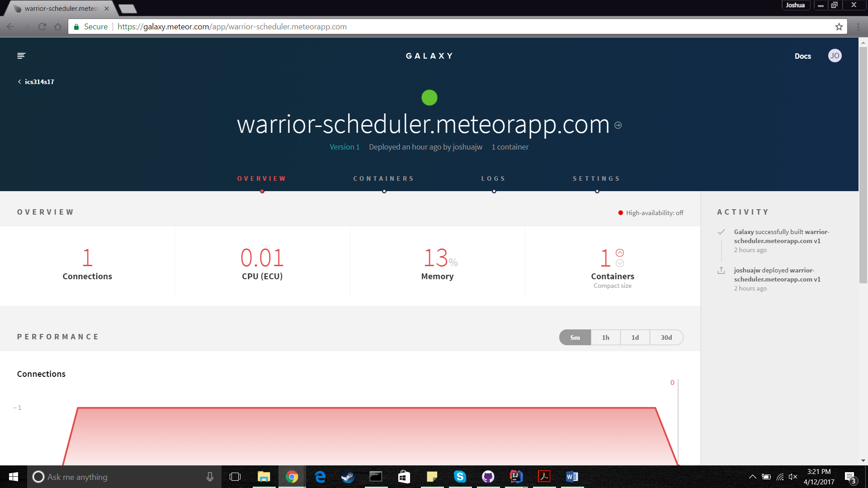Open the Galaxy hamburger menu icon
The image size is (868, 488).
coord(21,56)
